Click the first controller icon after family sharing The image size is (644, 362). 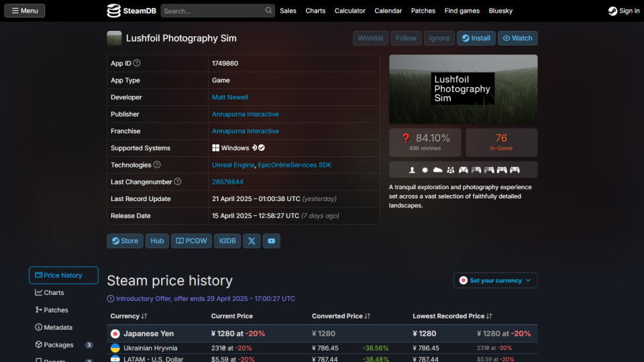tap(464, 170)
